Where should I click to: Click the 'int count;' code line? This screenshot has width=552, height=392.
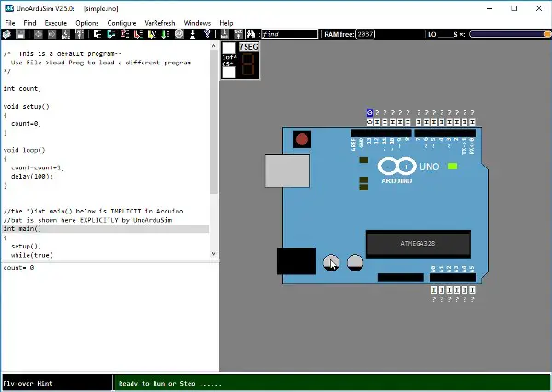point(22,88)
